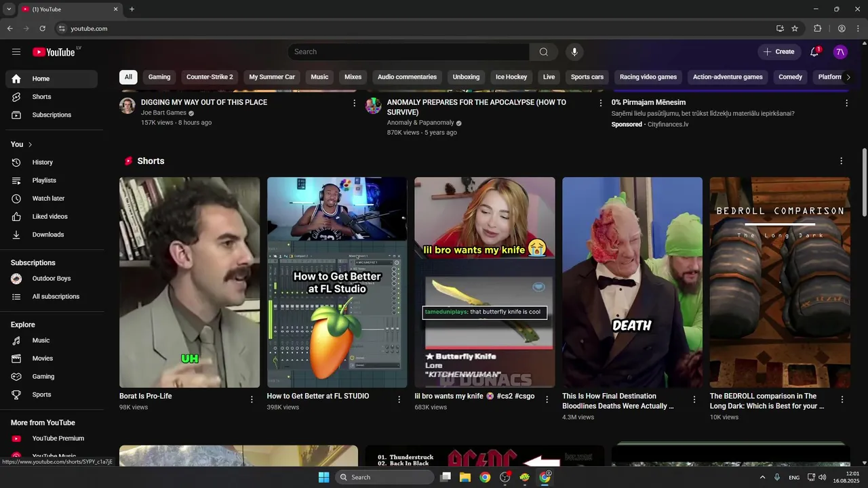Open DIGGING MY WAY OUT video title
Screen dimensions: 868x488
click(204, 102)
